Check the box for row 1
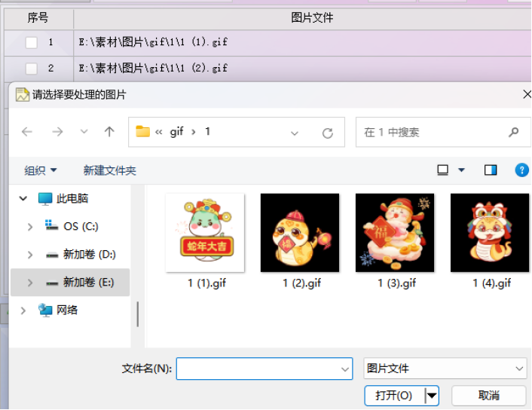 tap(32, 42)
